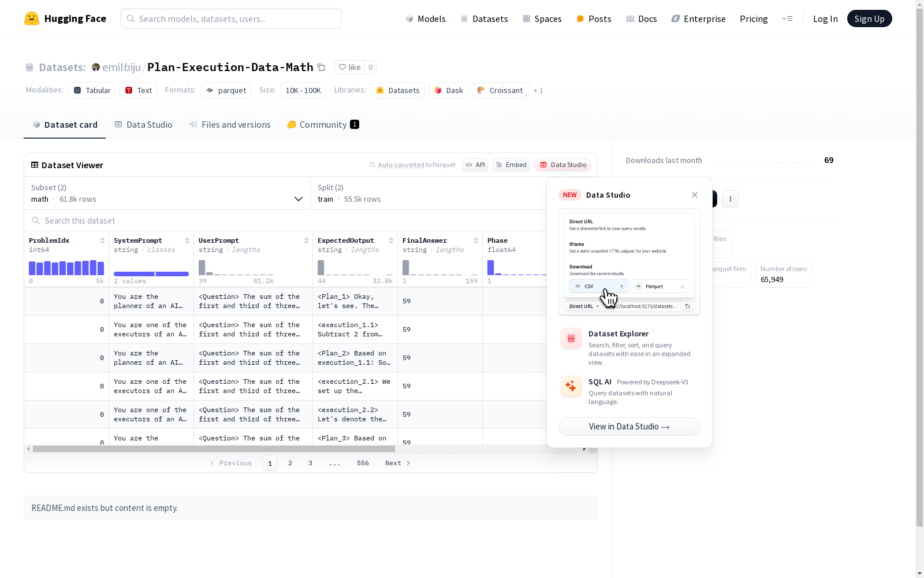Switch to the Files and versions tab
The height and width of the screenshot is (578, 924).
click(x=230, y=124)
